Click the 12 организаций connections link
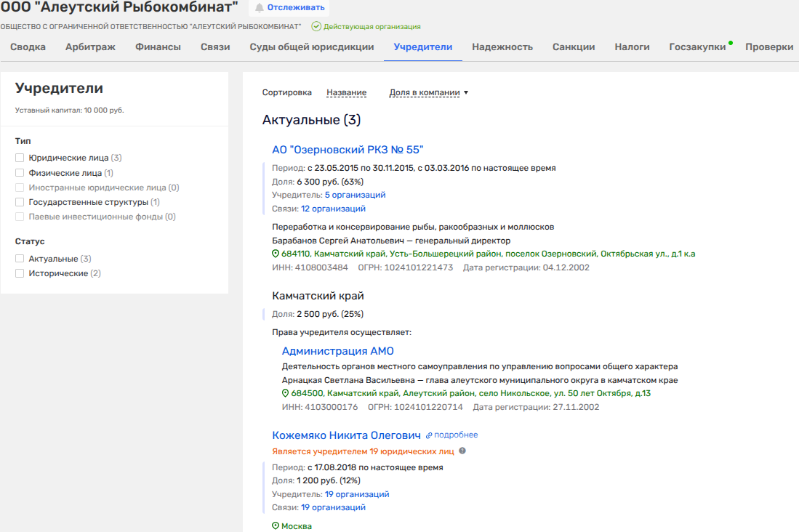 [333, 209]
